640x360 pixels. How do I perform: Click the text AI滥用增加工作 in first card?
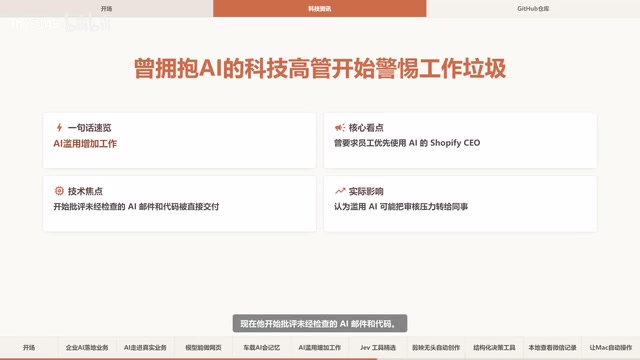(85, 144)
